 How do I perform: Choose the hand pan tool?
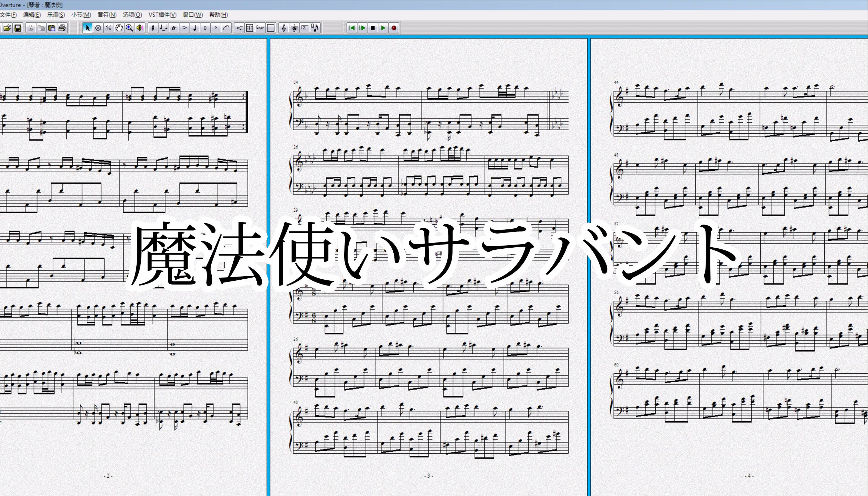tap(119, 28)
